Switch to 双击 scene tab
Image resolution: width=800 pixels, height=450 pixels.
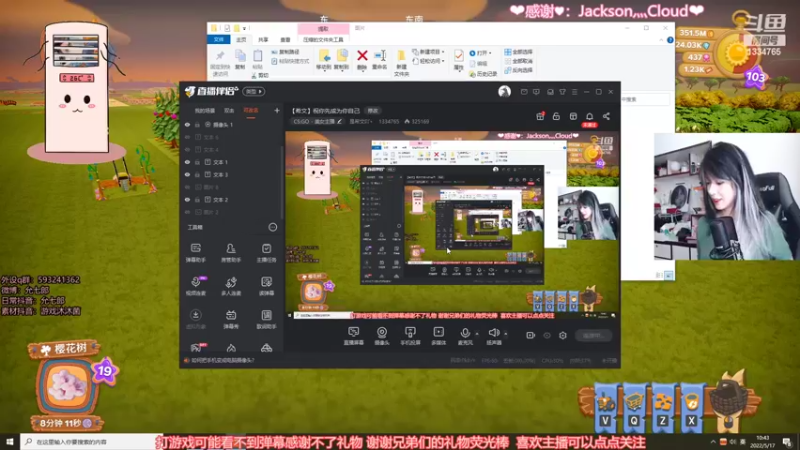(229, 111)
